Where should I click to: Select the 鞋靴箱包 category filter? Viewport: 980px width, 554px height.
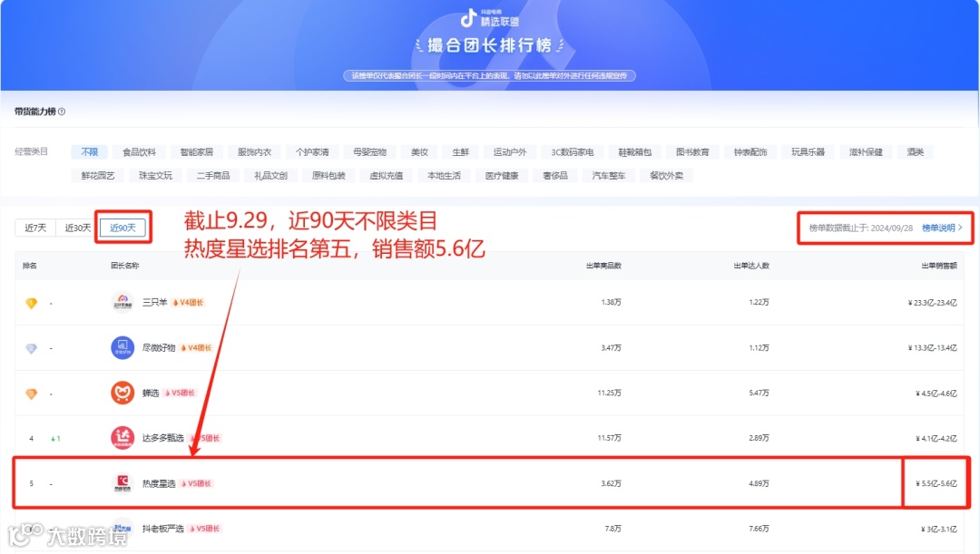(x=635, y=151)
